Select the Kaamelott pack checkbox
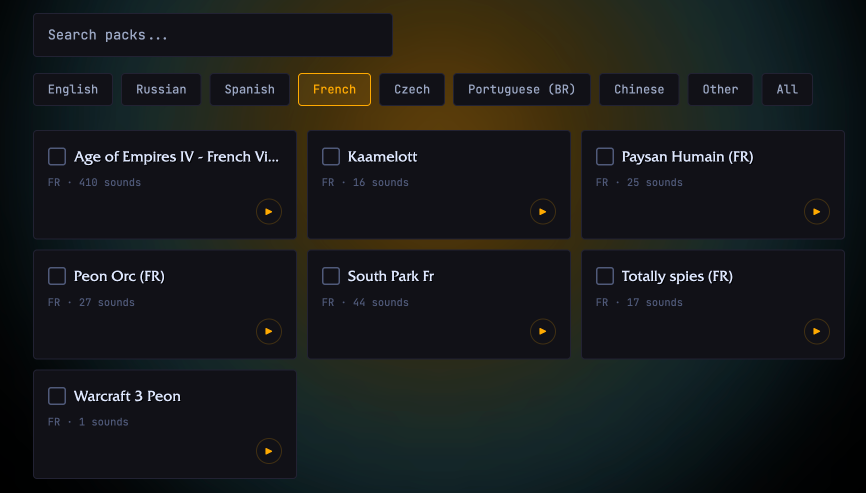Viewport: 866px width, 493px height. 331,156
